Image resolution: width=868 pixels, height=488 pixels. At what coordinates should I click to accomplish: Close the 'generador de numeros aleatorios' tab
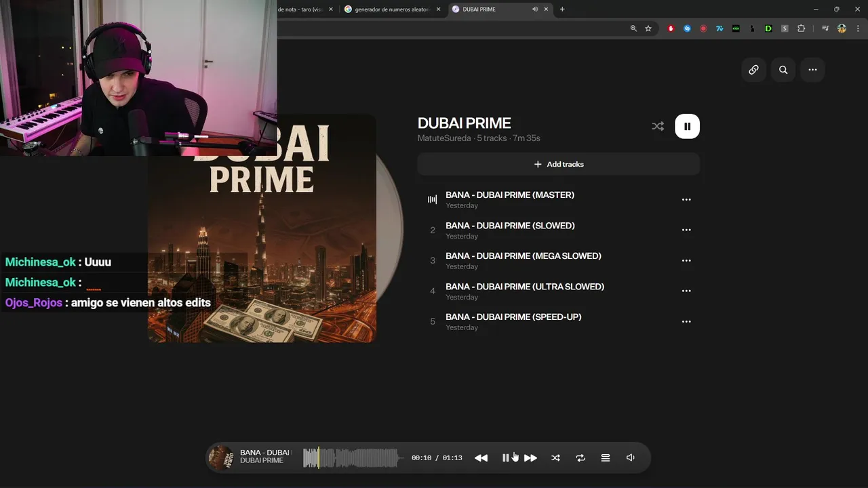[439, 9]
